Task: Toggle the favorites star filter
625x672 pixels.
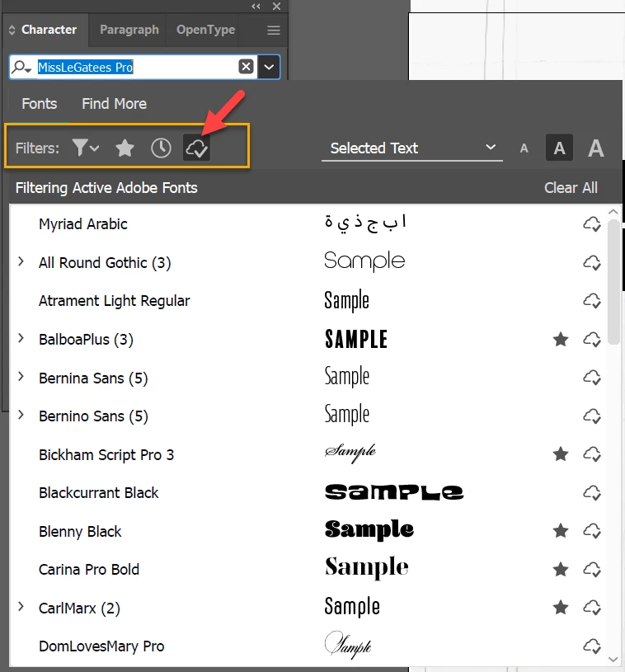Action: [125, 148]
